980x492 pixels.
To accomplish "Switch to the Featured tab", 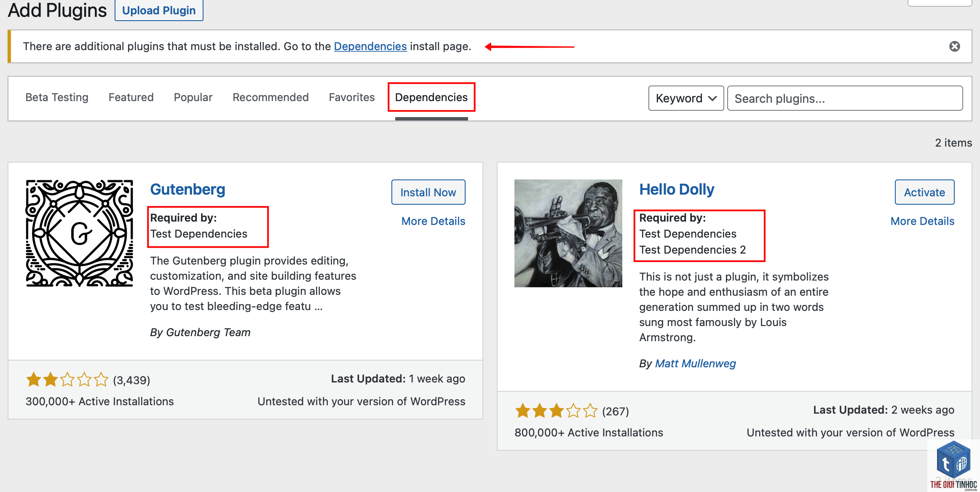I will pos(131,97).
